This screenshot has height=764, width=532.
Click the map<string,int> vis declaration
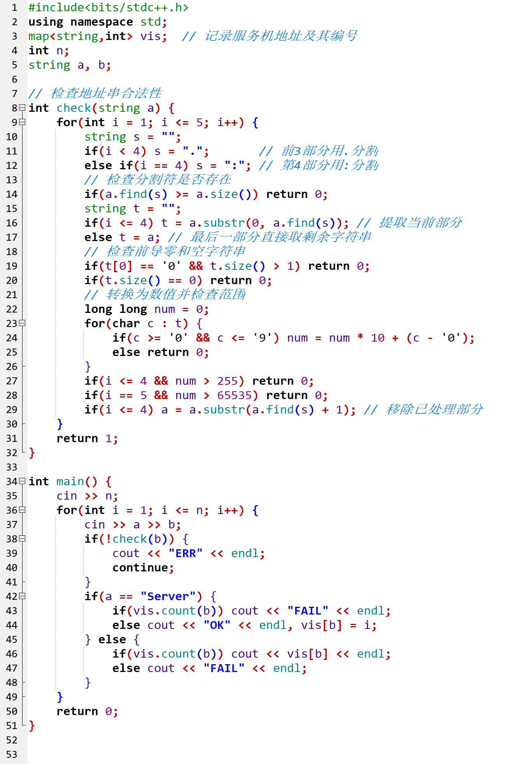[x=97, y=36]
